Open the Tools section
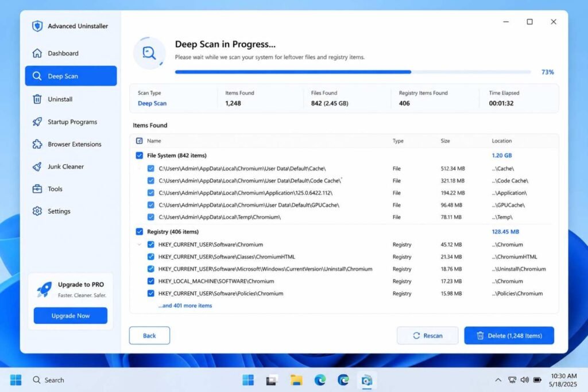 tap(71, 189)
